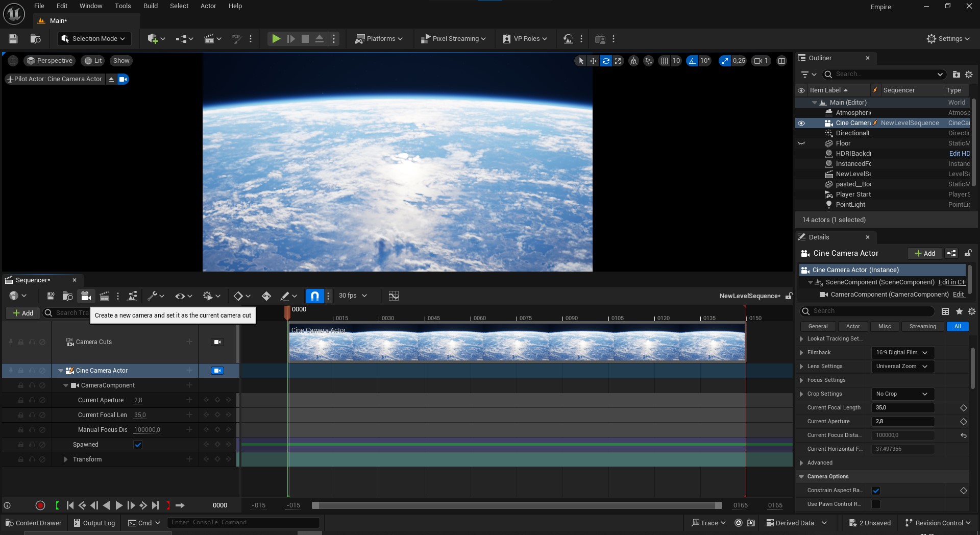Select the Streaming filter tab in Details
980x535 pixels.
pyautogui.click(x=922, y=327)
